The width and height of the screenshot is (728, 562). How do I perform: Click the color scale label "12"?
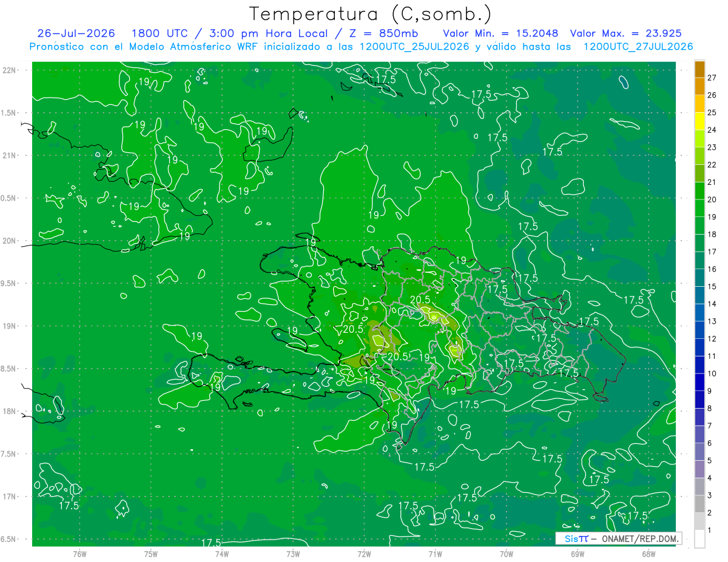[712, 339]
